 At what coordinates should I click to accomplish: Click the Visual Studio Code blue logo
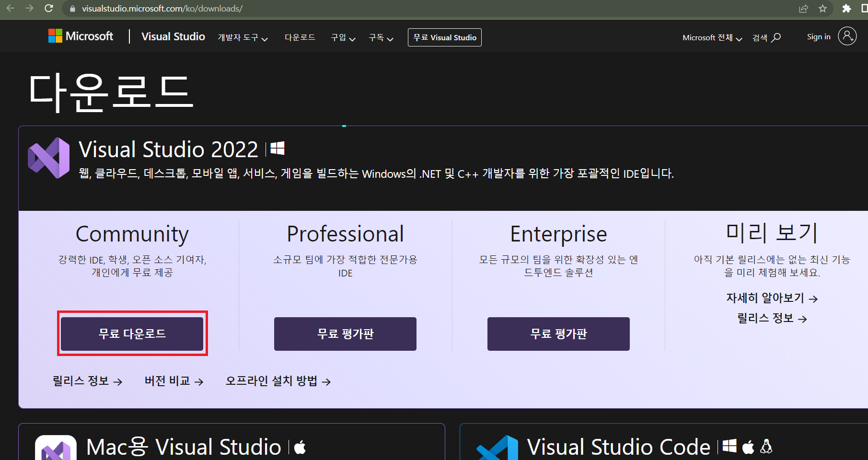pyautogui.click(x=498, y=448)
